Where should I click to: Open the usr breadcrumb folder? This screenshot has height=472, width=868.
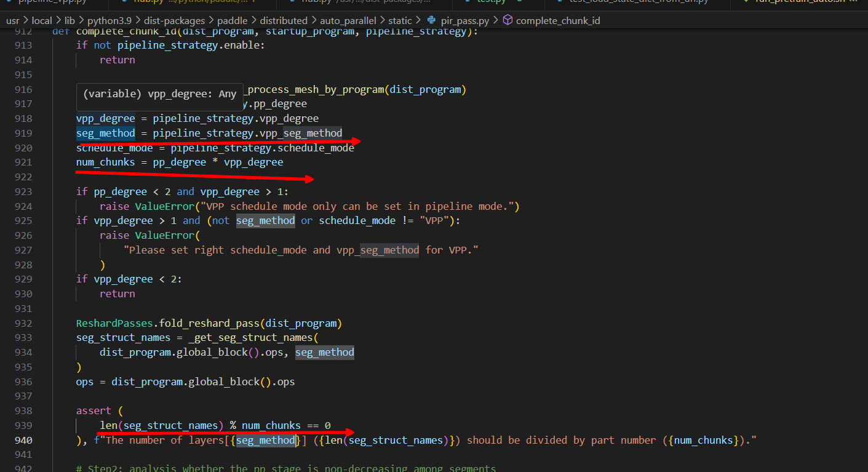click(x=13, y=20)
